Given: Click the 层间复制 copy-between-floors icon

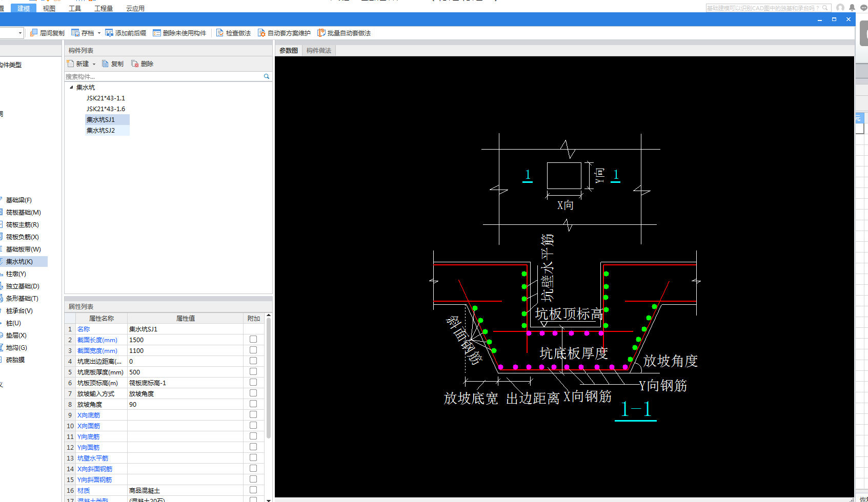Looking at the screenshot, I should 34,33.
